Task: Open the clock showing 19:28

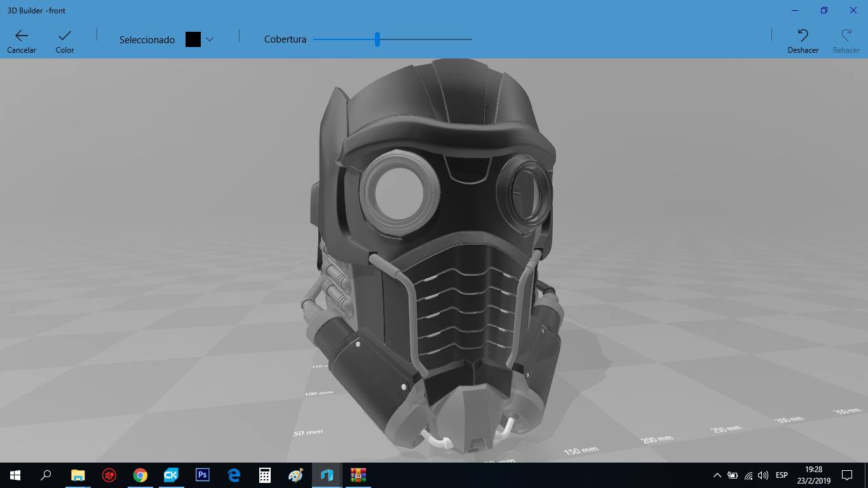Action: pos(813,475)
